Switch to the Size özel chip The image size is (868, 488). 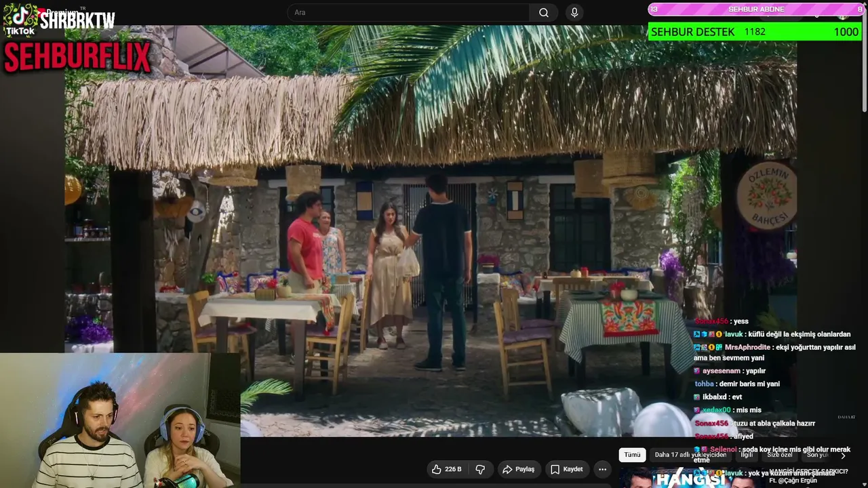coord(780,455)
